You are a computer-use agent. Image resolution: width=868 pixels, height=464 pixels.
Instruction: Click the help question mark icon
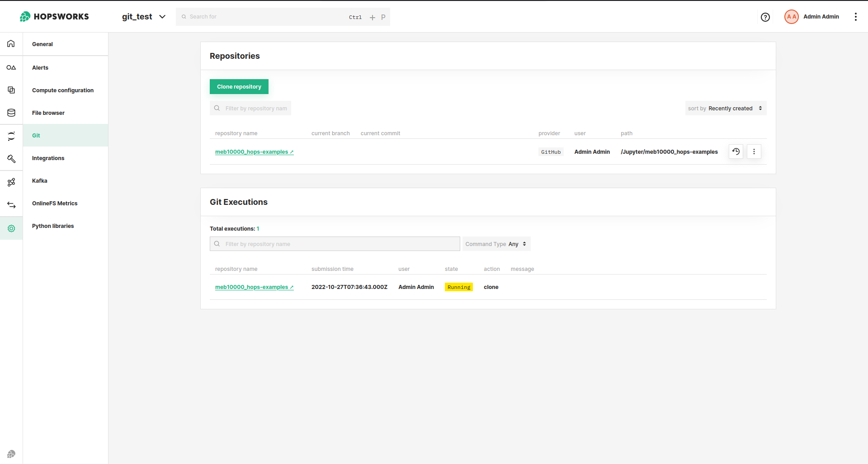tap(765, 17)
